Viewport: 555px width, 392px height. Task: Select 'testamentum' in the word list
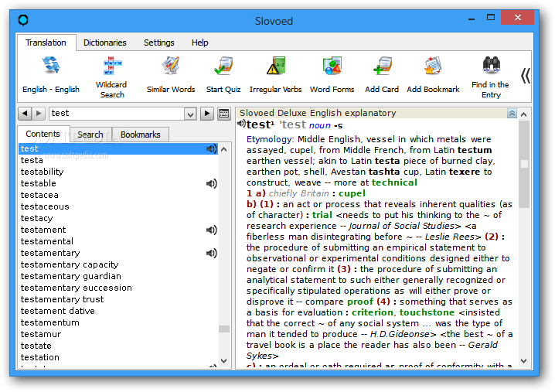[118, 322]
